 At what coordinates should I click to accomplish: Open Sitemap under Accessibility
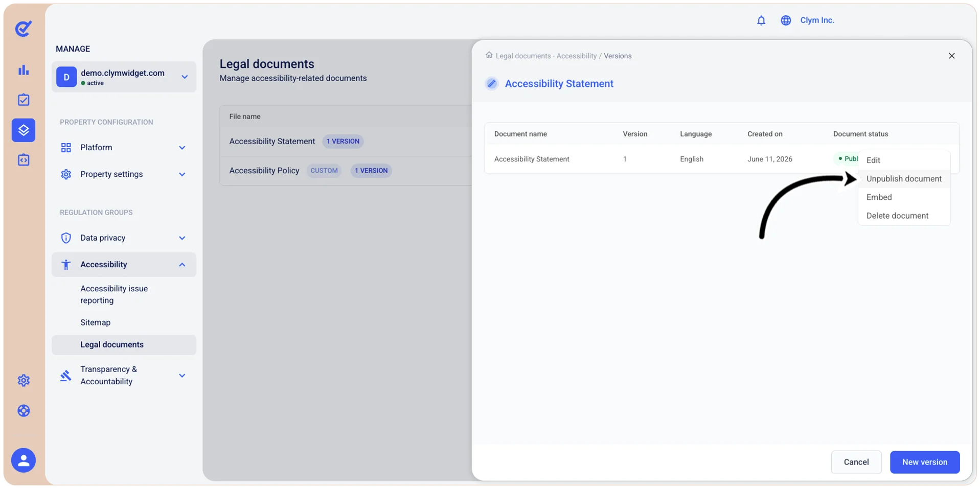pos(95,322)
